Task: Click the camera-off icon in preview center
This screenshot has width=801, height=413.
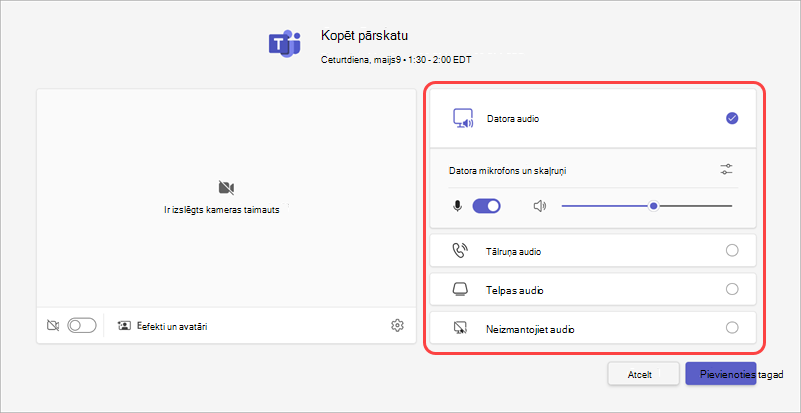Action: click(226, 188)
